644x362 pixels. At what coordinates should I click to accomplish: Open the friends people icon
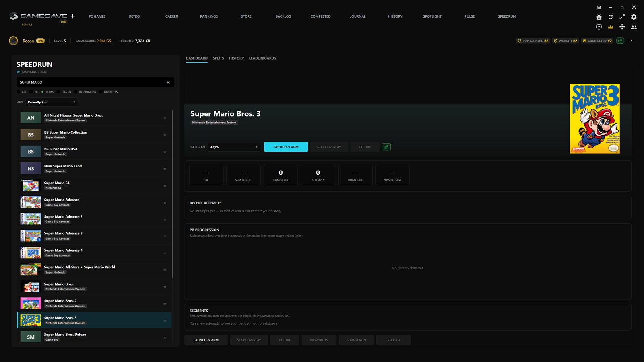tap(634, 27)
